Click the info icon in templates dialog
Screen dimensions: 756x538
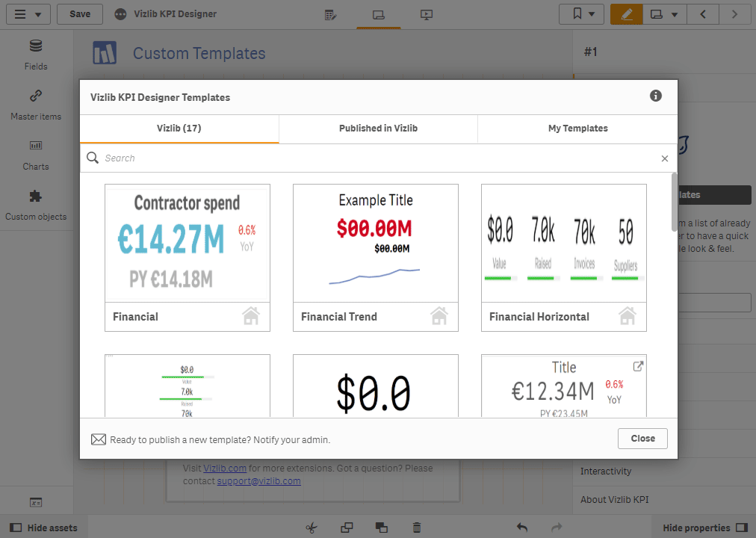[x=655, y=96]
